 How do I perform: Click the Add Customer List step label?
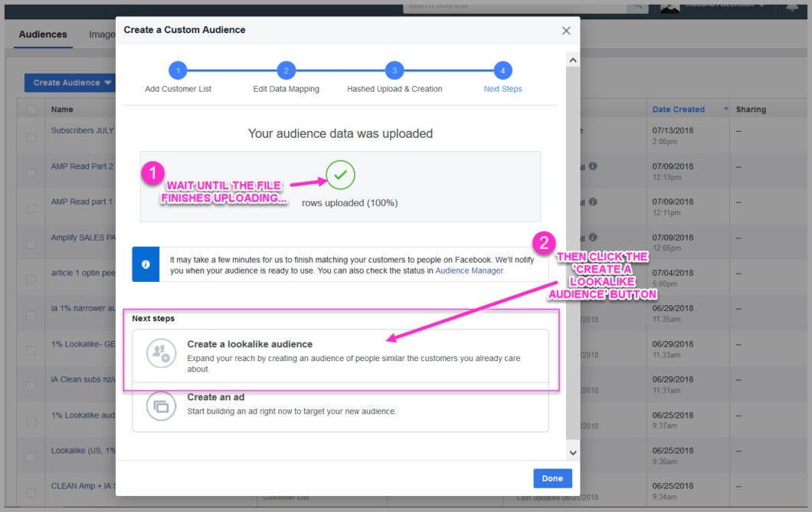pos(178,89)
